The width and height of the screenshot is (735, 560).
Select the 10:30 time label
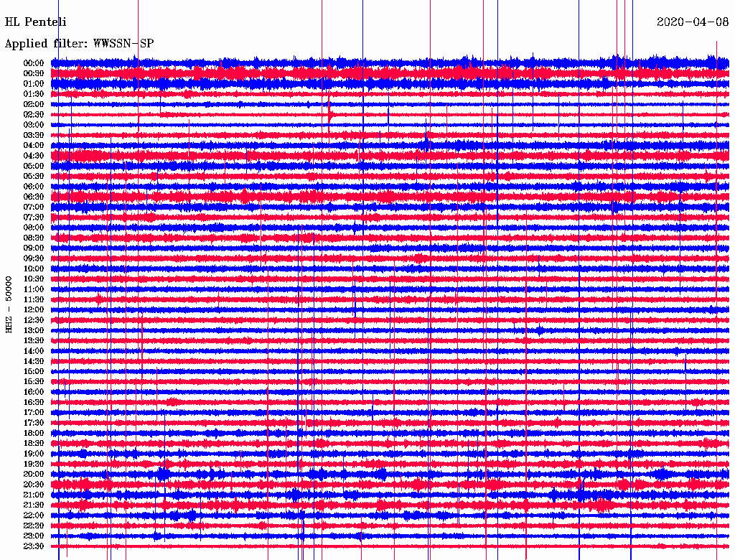point(34,279)
